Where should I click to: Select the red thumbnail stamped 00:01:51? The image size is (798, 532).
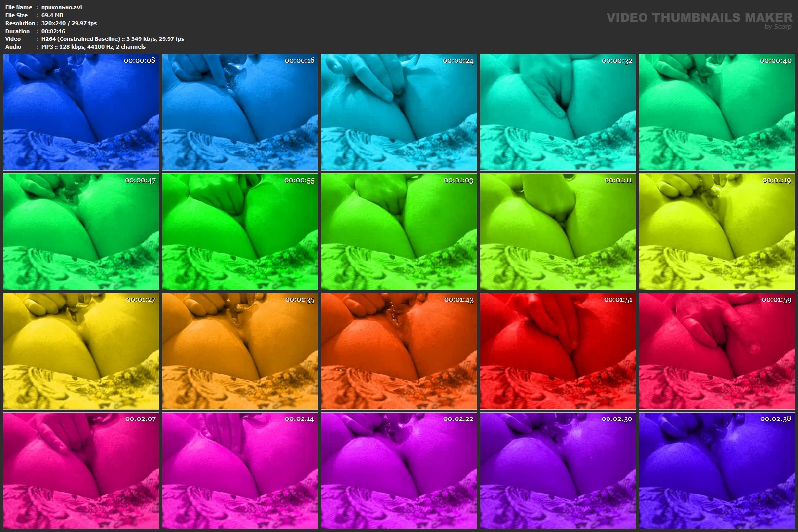pos(558,351)
